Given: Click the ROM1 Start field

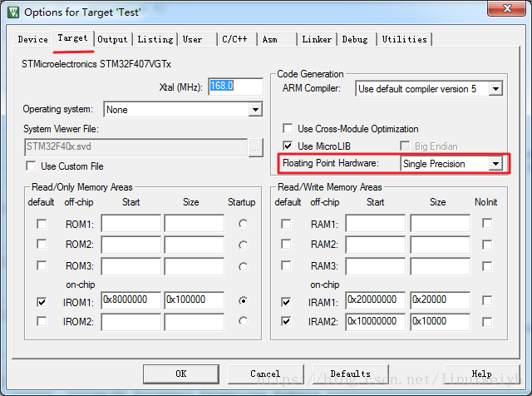Looking at the screenshot, I should coord(131,223).
